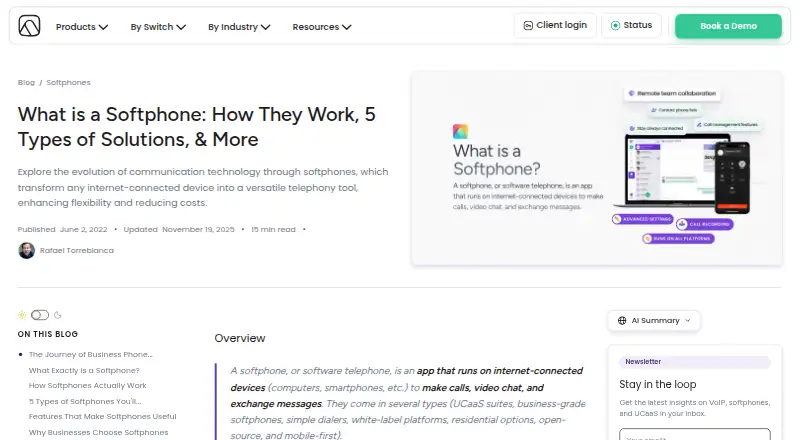Jump to What Exactly Is a Softphone section
Image resolution: width=800 pixels, height=440 pixels.
click(x=84, y=370)
